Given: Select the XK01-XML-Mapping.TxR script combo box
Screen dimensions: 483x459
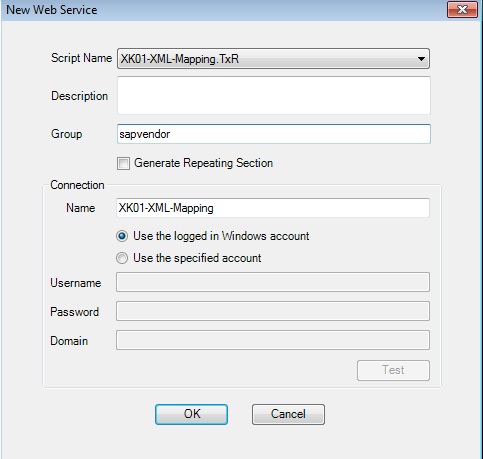Looking at the screenshot, I should coord(273,59).
